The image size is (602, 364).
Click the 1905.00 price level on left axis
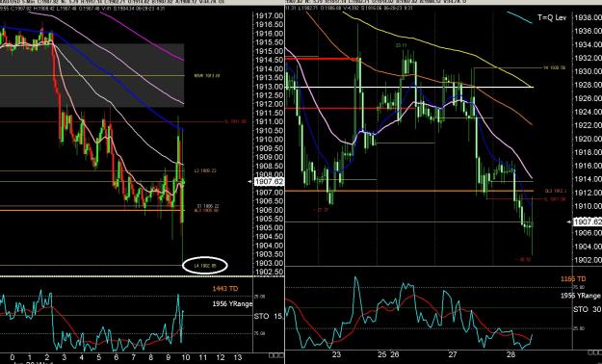(269, 227)
